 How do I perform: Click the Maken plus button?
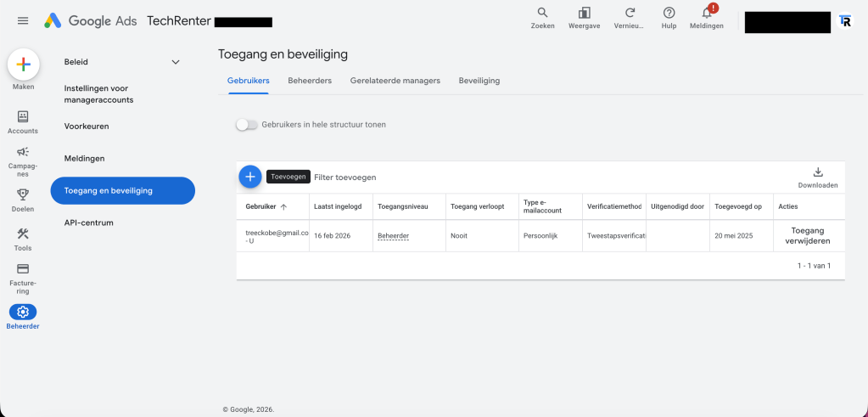click(23, 65)
